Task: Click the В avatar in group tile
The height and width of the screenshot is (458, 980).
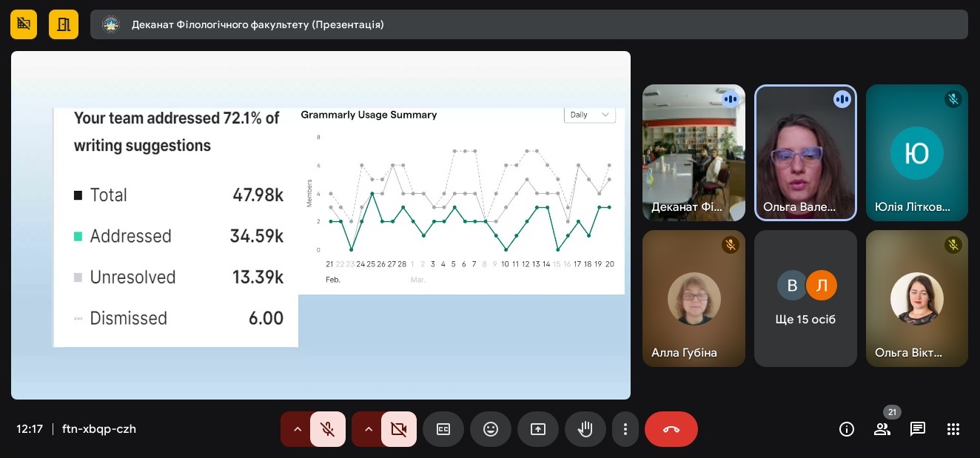Action: click(x=791, y=286)
